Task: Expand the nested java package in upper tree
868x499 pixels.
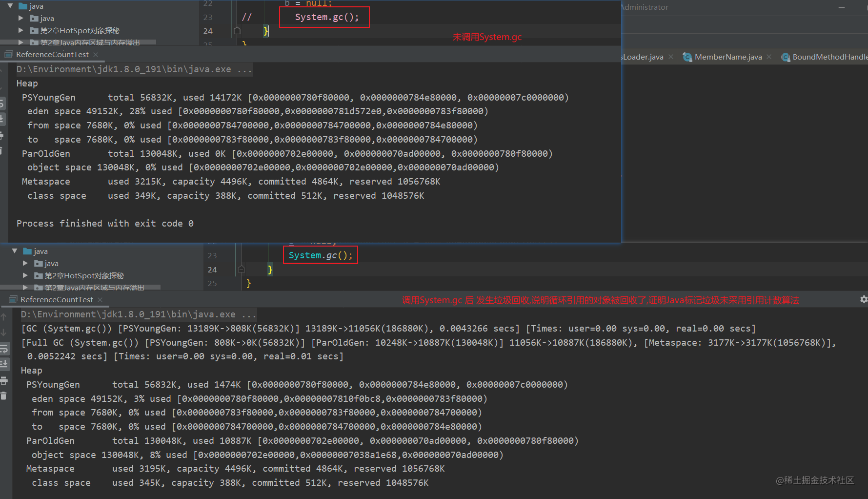Action: (20, 18)
